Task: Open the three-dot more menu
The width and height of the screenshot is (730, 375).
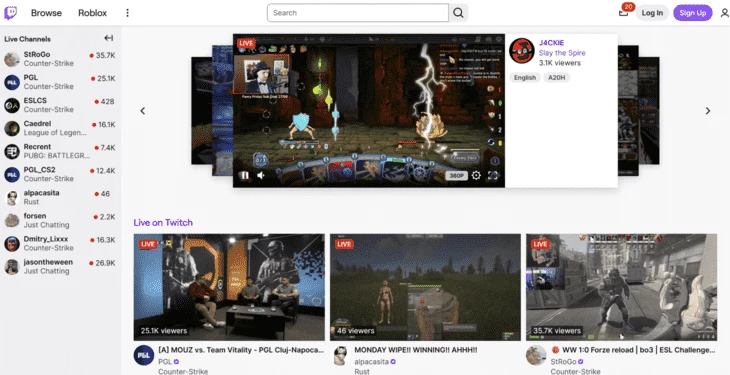Action: 127,13
